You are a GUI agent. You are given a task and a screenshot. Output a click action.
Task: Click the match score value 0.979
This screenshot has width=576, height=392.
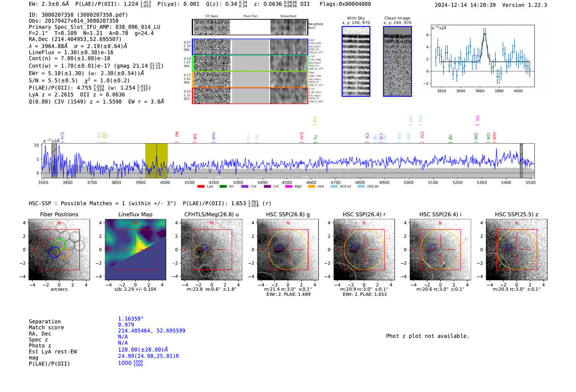(126, 325)
